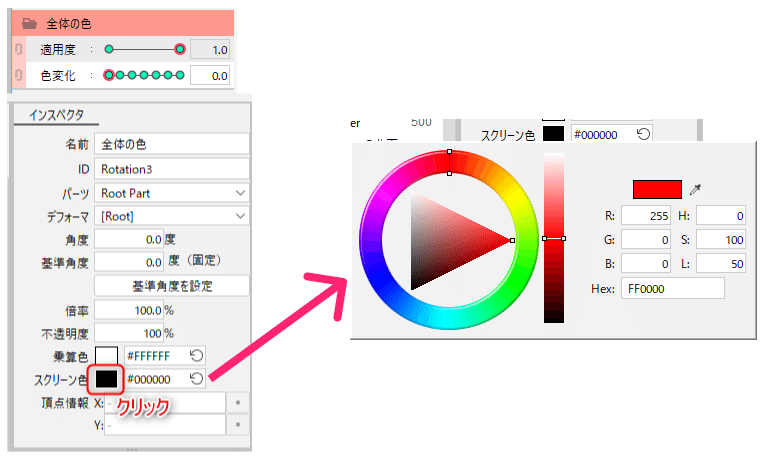765x459 pixels.
Task: Click the 名前 field containing 全体の色
Action: tap(172, 144)
